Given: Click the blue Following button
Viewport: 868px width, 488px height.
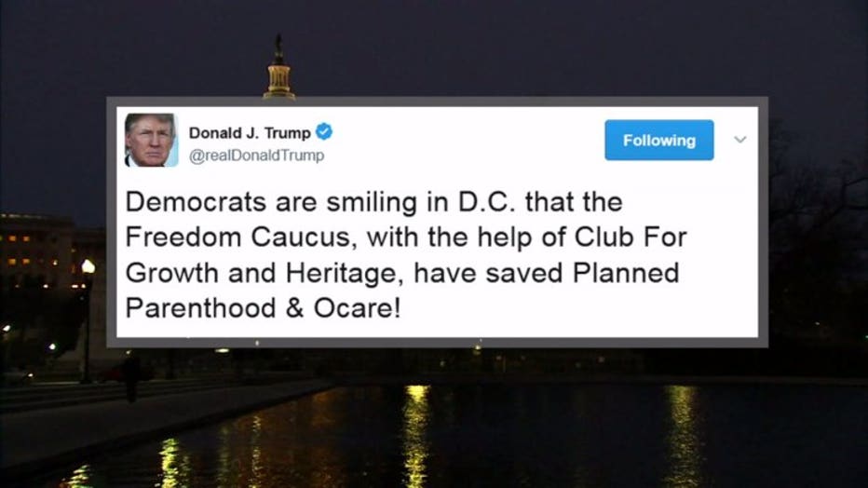Looking at the screenshot, I should point(658,140).
